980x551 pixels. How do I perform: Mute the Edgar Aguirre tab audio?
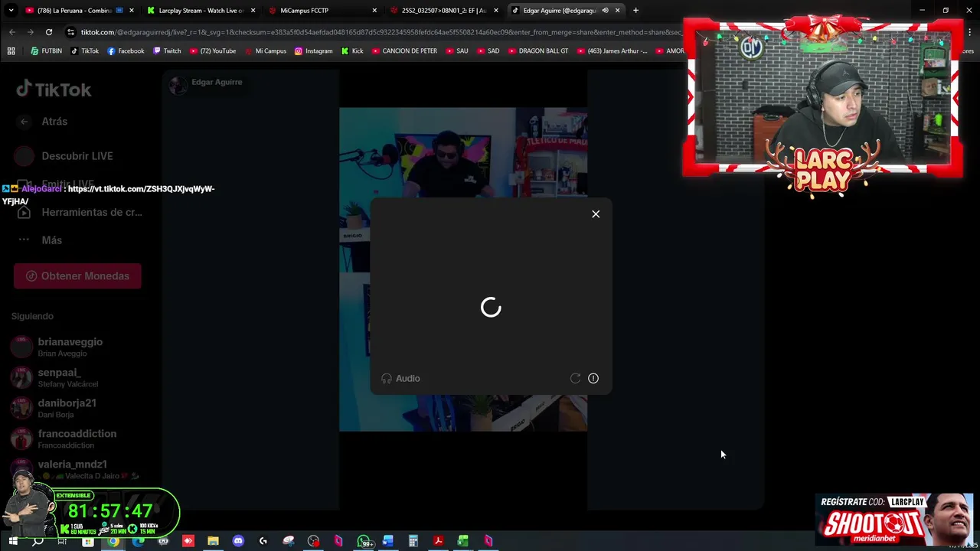pyautogui.click(x=605, y=11)
